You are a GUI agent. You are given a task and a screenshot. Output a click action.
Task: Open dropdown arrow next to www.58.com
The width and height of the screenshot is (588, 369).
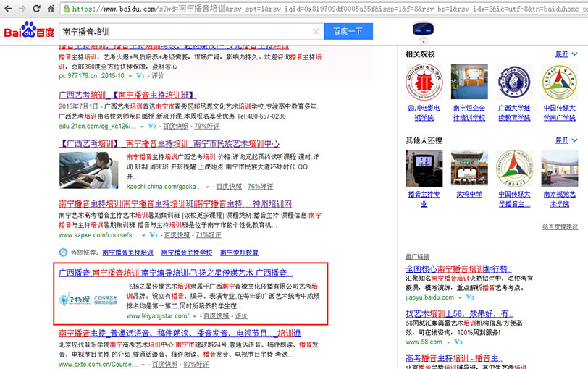point(448,342)
